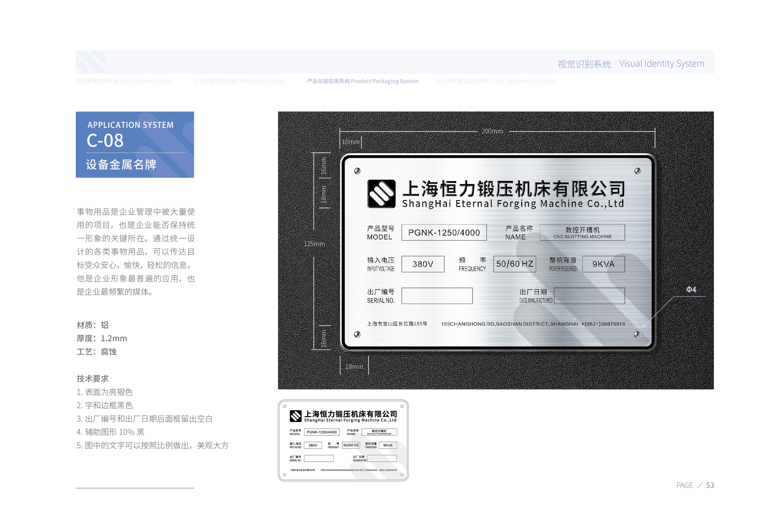Click the company logo on the large nameplate
Viewport: 764px width, 532px height.
(x=381, y=194)
